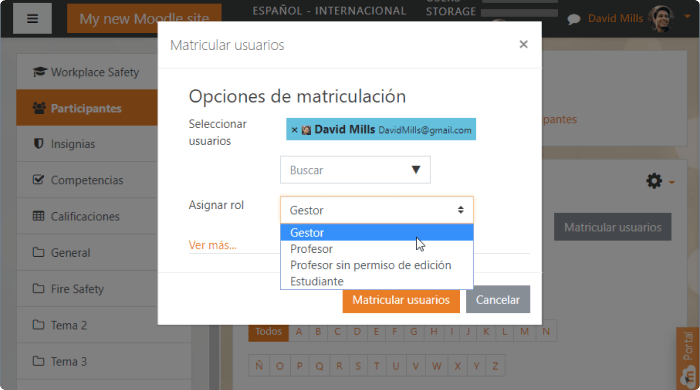This screenshot has height=390, width=700.
Task: Choose Estudiante role option
Action: pyautogui.click(x=377, y=281)
